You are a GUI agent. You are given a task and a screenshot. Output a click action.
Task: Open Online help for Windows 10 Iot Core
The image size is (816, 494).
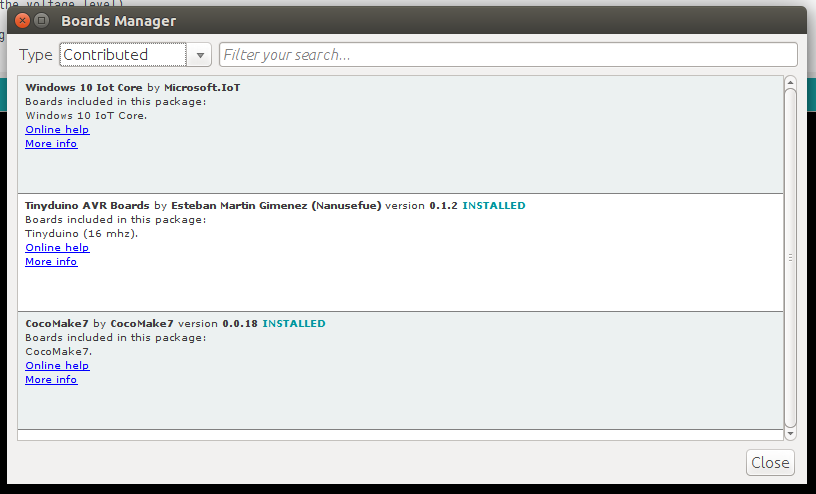point(57,130)
